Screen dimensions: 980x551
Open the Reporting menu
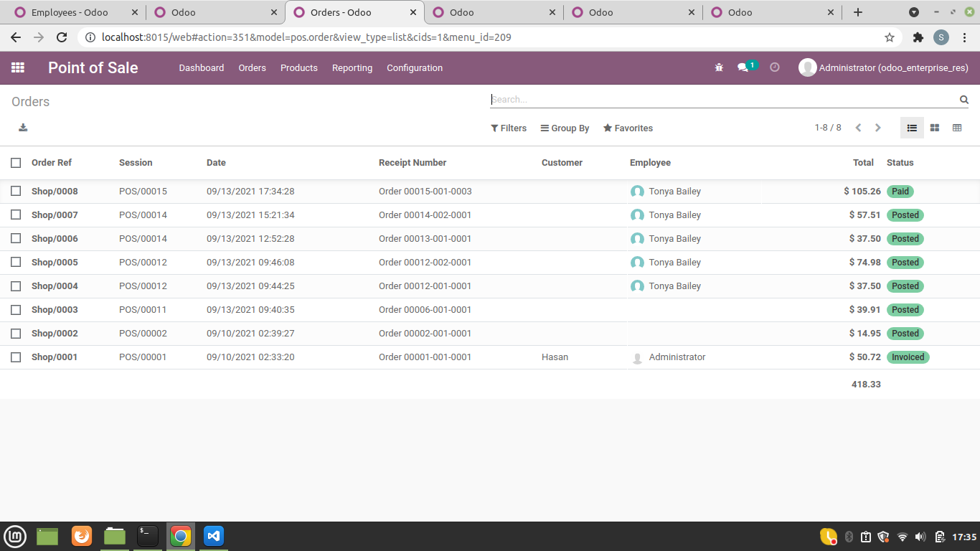[352, 67]
